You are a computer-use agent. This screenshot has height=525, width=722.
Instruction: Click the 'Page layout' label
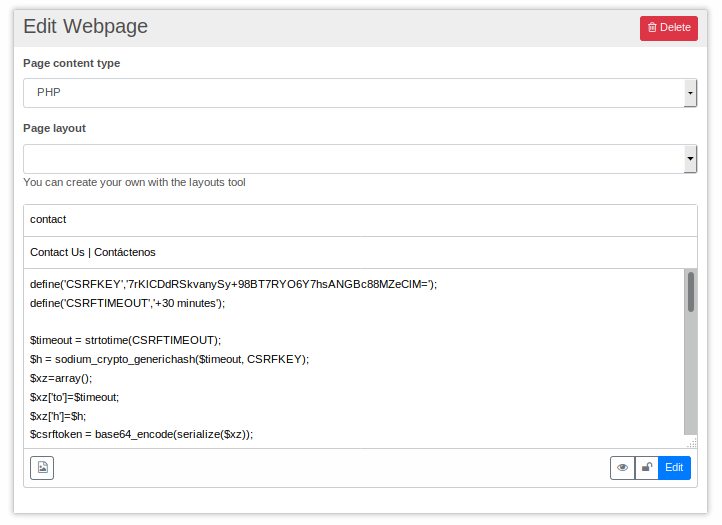[x=55, y=129]
